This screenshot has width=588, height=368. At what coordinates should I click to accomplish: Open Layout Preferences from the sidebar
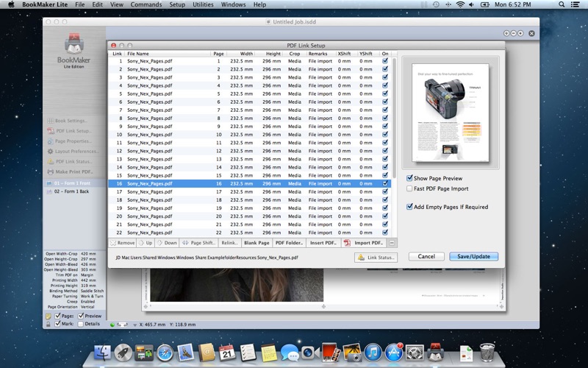[50, 152]
